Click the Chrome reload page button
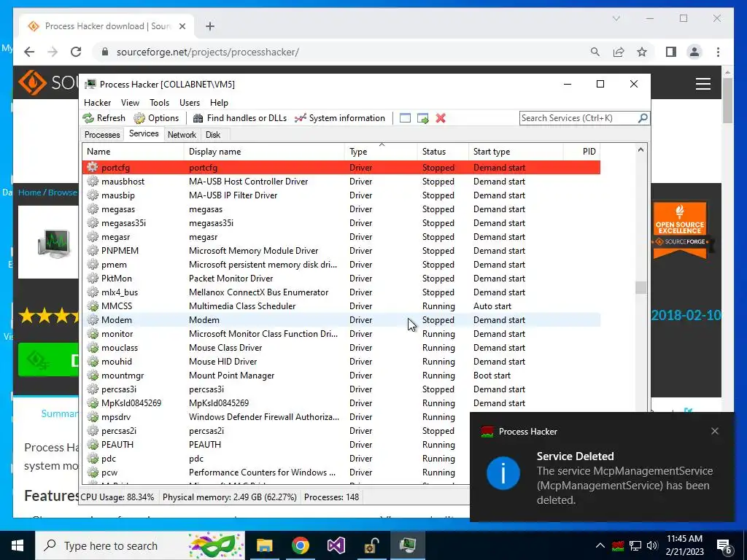This screenshot has width=747, height=560. [76, 52]
